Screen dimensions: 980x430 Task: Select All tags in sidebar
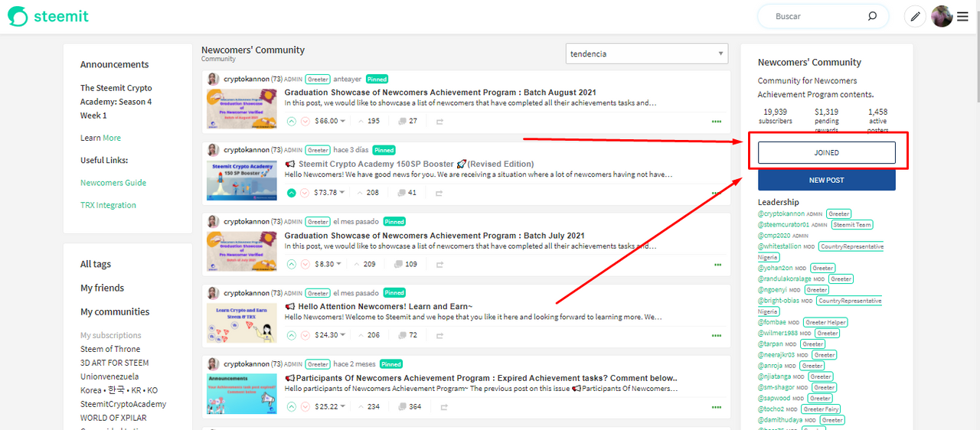pyautogui.click(x=96, y=264)
